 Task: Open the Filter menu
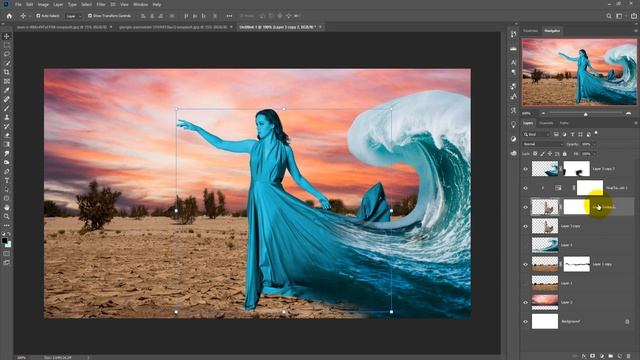tap(101, 4)
